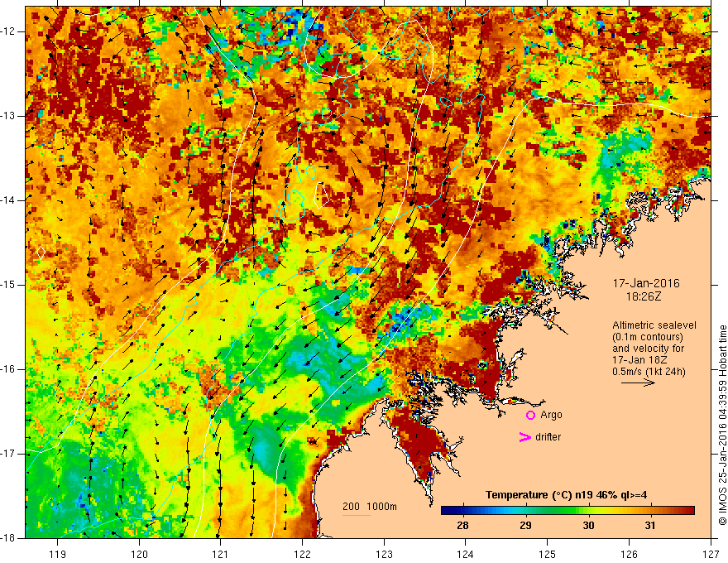
Task: Click the '17-Jan-2016' date text
Action: pos(646,283)
